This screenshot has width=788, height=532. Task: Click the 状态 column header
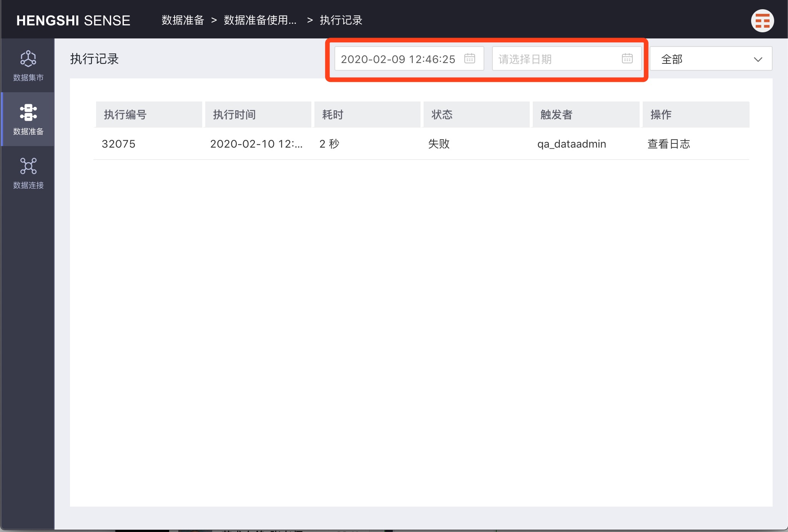tap(476, 115)
